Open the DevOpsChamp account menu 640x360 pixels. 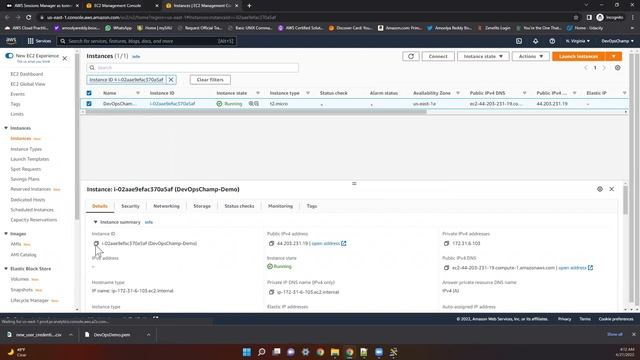pos(618,41)
